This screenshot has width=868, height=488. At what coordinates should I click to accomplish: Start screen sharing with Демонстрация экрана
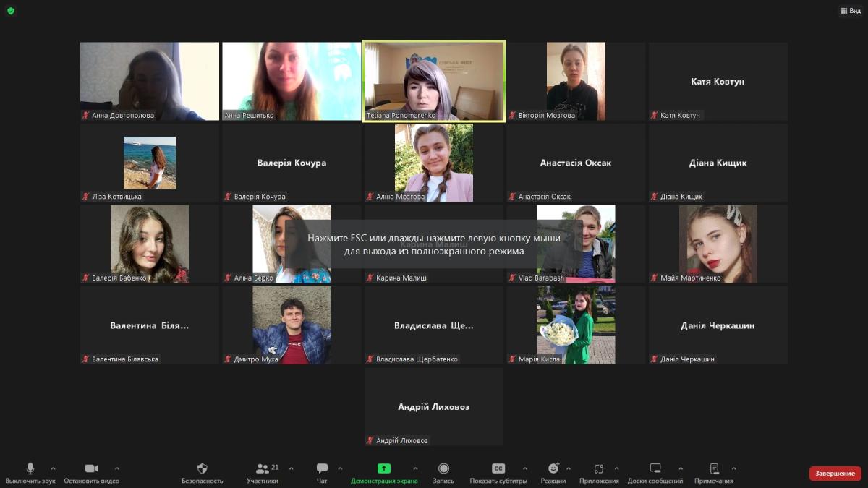coord(383,469)
